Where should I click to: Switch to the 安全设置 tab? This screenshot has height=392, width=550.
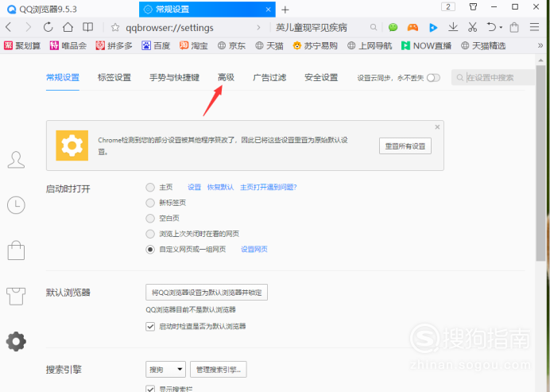pyautogui.click(x=321, y=78)
